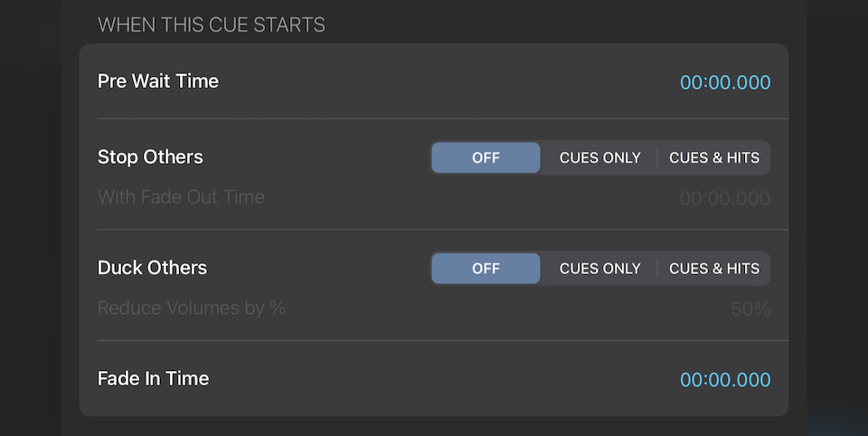Click the Duck Others label
The width and height of the screenshot is (868, 436).
click(x=152, y=268)
